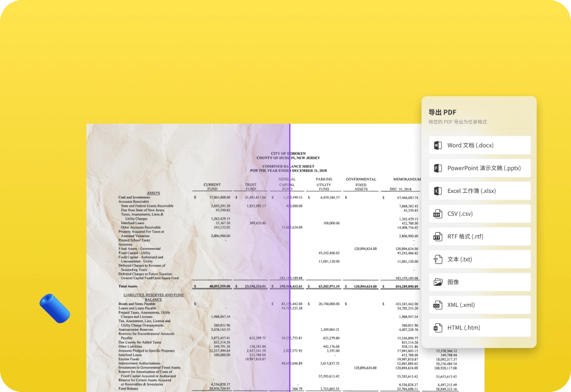Click GOVERNMENTAL FIXED ASSETS column header
Viewport: 571px width, 392px height.
point(361,184)
